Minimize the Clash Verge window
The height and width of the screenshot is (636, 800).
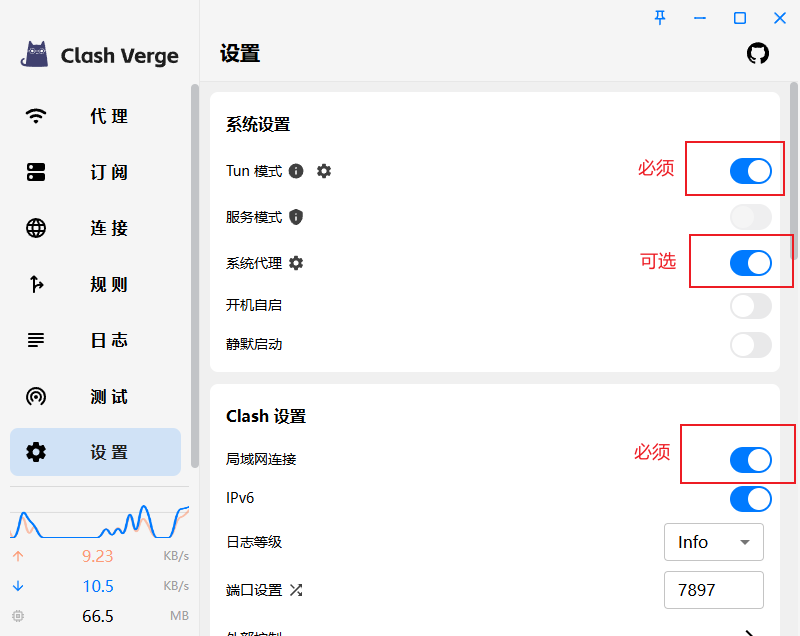click(700, 18)
